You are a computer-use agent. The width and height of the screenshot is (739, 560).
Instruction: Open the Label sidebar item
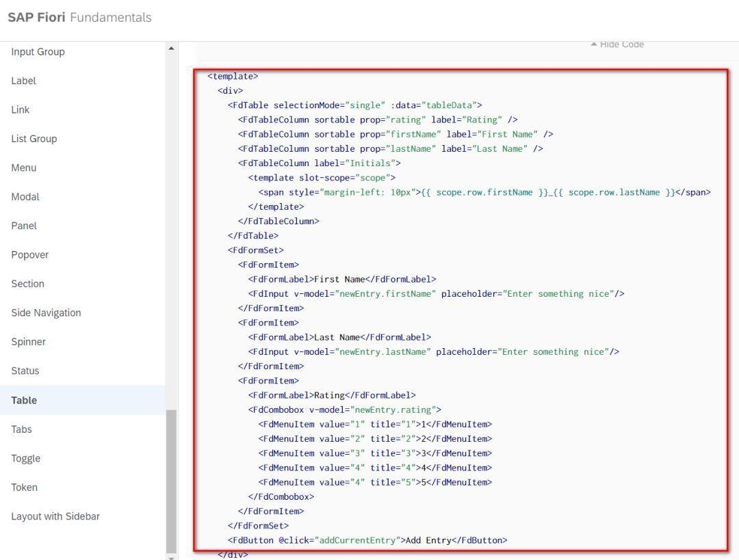[23, 81]
